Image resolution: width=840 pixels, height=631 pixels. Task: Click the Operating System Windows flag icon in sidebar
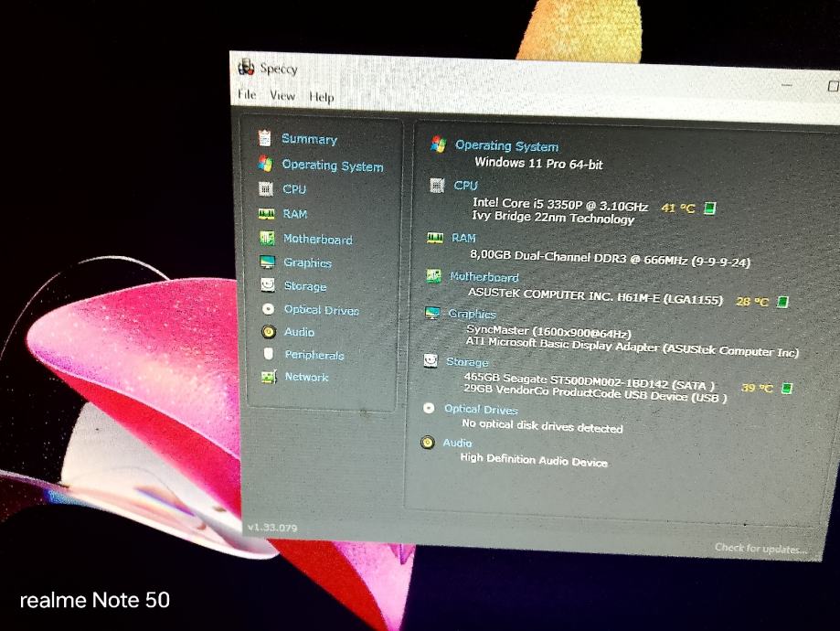tap(265, 164)
